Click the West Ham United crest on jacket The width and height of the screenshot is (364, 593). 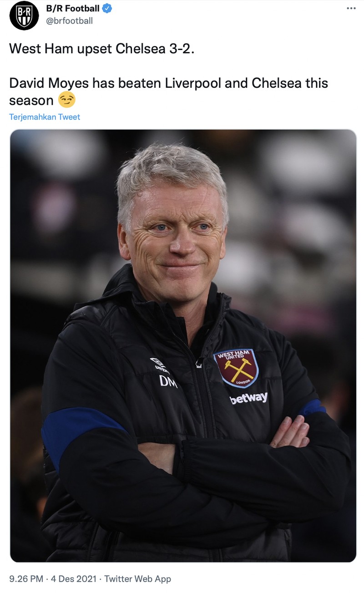pyautogui.click(x=236, y=367)
